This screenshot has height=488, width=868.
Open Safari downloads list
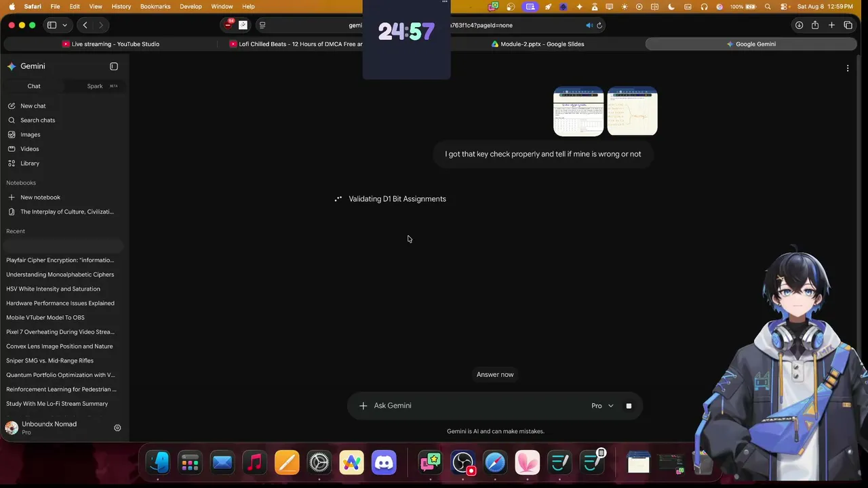[799, 25]
